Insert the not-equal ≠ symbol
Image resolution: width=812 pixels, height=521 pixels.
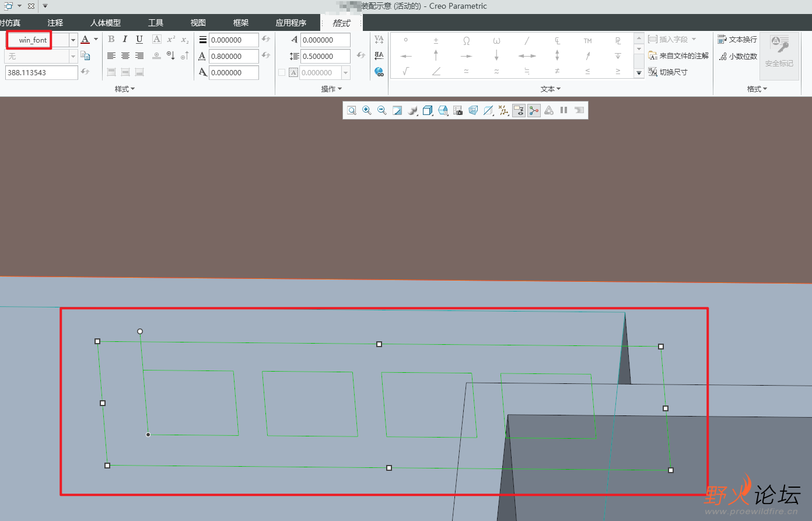point(557,71)
